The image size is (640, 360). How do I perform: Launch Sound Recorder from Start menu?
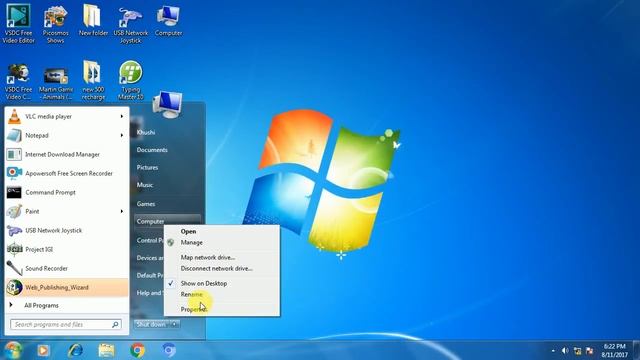67,268
